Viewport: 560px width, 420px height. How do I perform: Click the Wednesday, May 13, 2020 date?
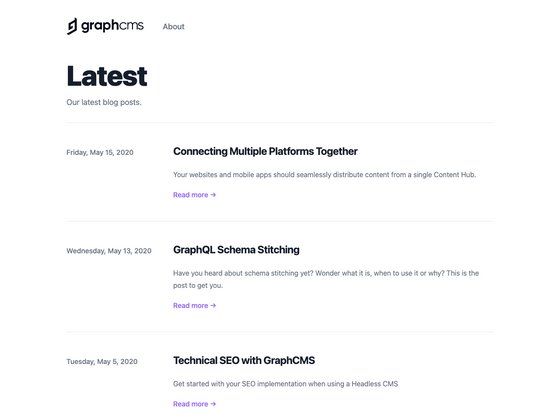point(109,251)
